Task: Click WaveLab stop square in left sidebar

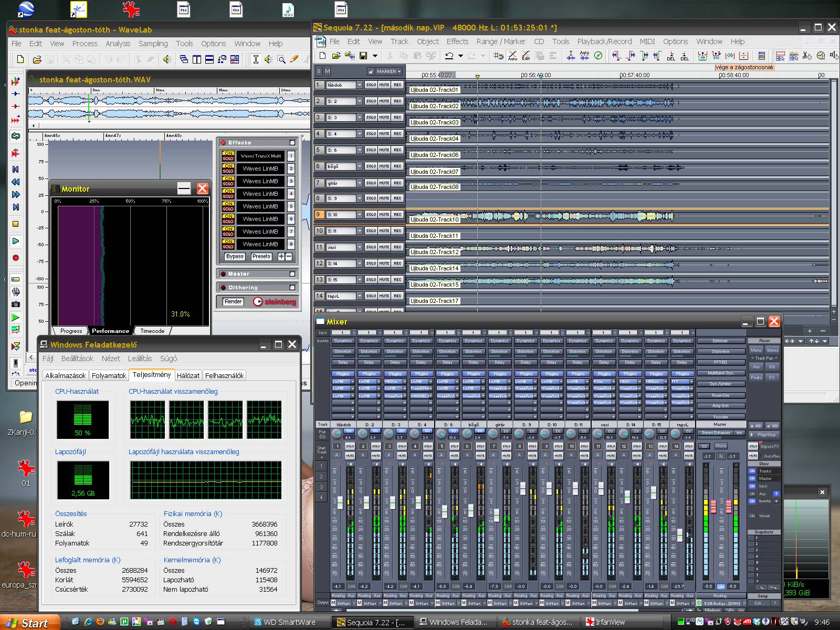Action: 15,224
